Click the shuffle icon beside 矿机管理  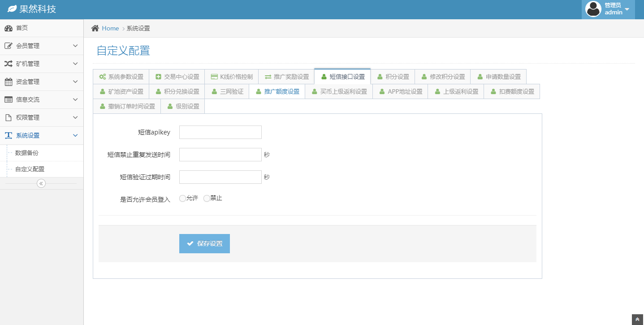[x=9, y=64]
